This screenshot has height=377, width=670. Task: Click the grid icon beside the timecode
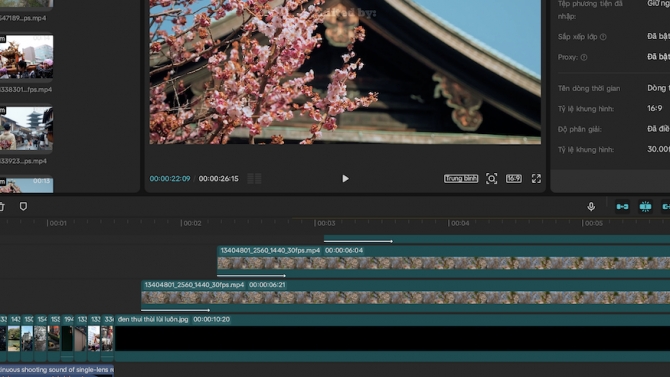[x=254, y=179]
